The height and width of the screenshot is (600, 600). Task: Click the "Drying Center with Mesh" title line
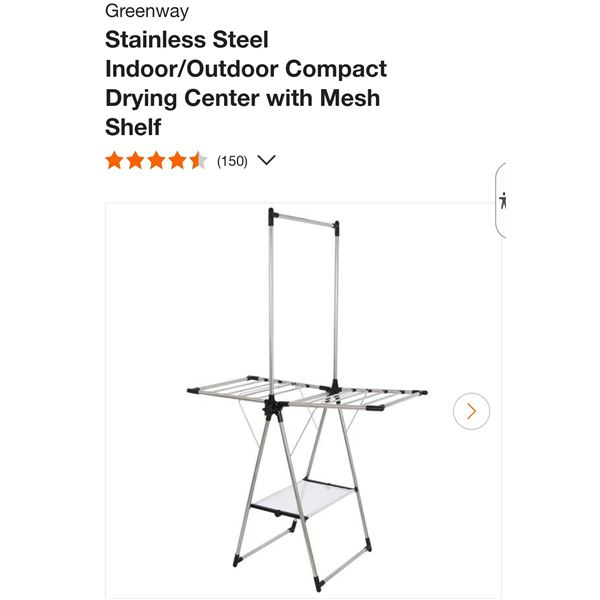pos(243,98)
